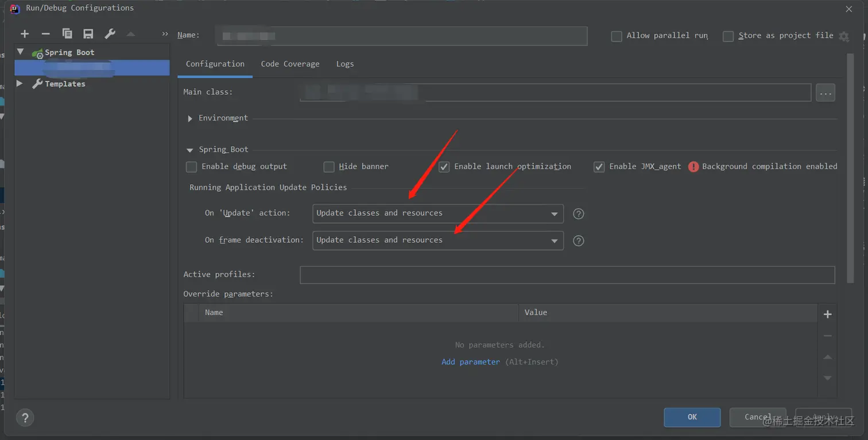The image size is (868, 440).
Task: Close the Run/Debug Configurations dialog
Action: (849, 9)
